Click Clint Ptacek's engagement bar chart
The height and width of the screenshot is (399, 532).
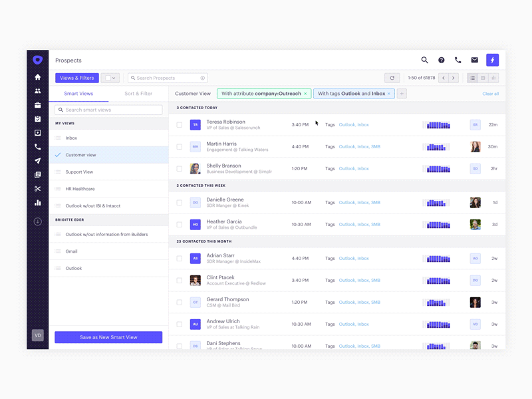coord(436,280)
